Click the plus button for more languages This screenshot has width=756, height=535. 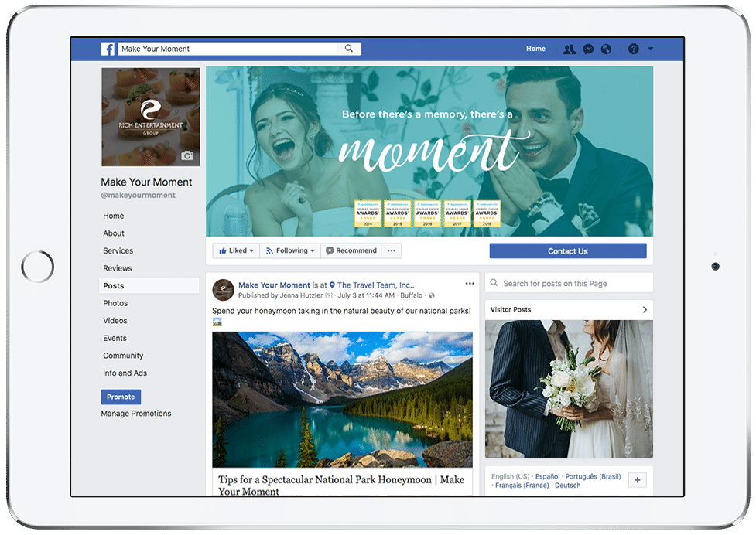pyautogui.click(x=638, y=479)
